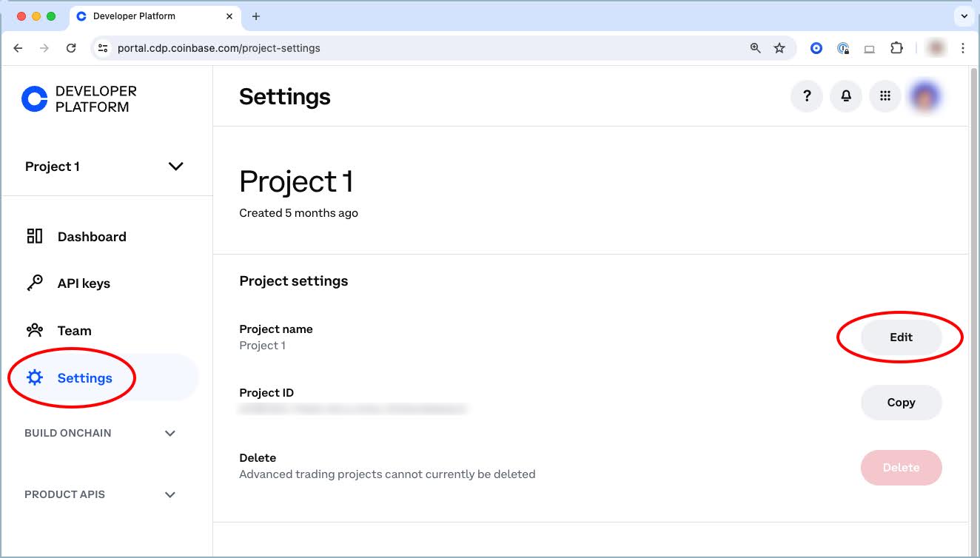
Task: Click Edit next to Project name
Action: coord(901,337)
